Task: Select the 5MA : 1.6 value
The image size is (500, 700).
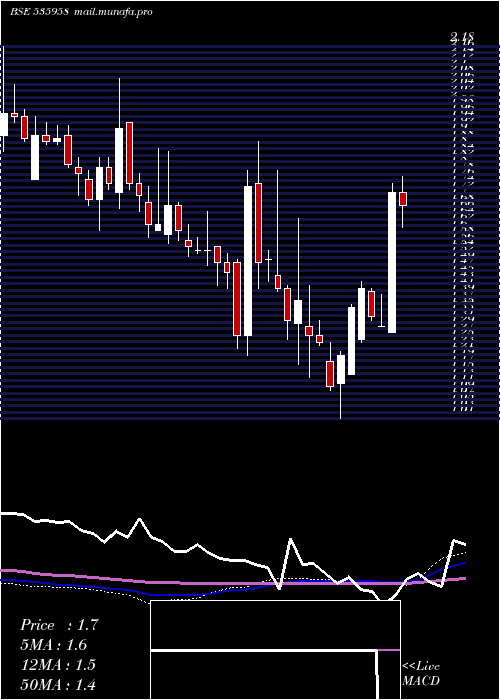Action: (54, 645)
